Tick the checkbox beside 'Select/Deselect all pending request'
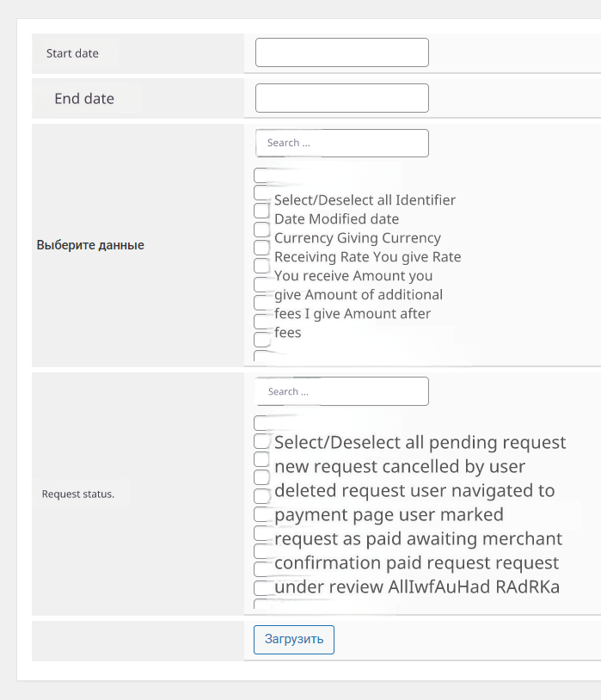The image size is (601, 700). (261, 441)
